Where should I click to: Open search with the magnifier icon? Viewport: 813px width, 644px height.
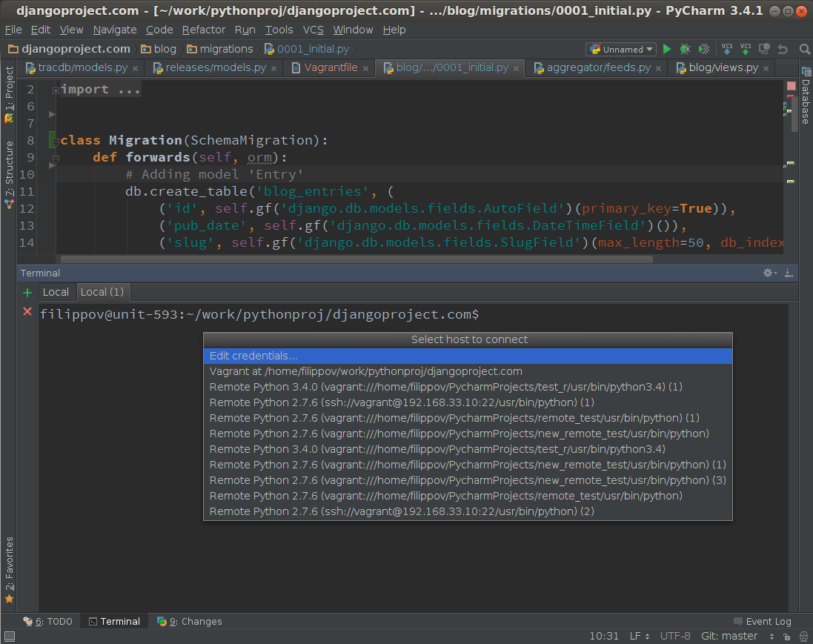[804, 47]
